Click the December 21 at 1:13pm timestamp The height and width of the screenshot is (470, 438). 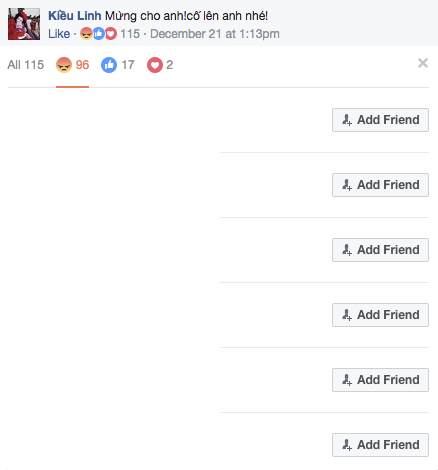(215, 34)
